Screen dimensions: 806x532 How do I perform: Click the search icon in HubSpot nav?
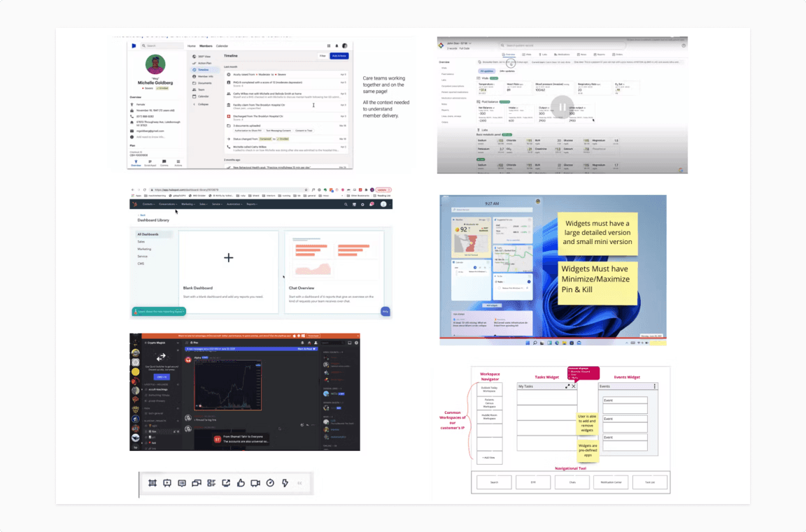click(346, 204)
